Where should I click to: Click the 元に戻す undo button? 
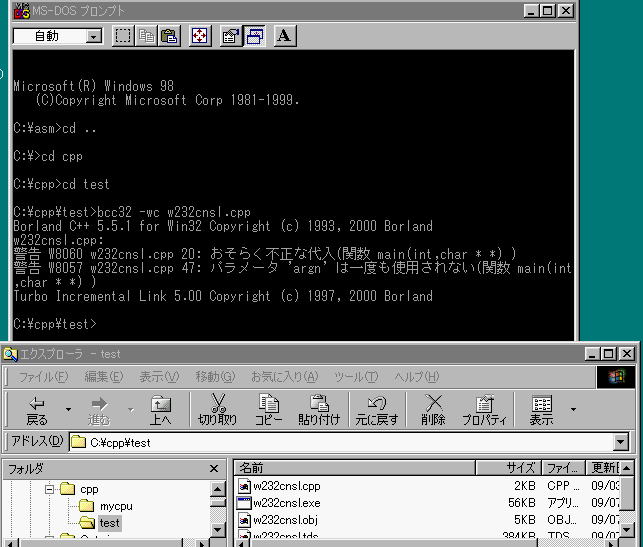(376, 410)
